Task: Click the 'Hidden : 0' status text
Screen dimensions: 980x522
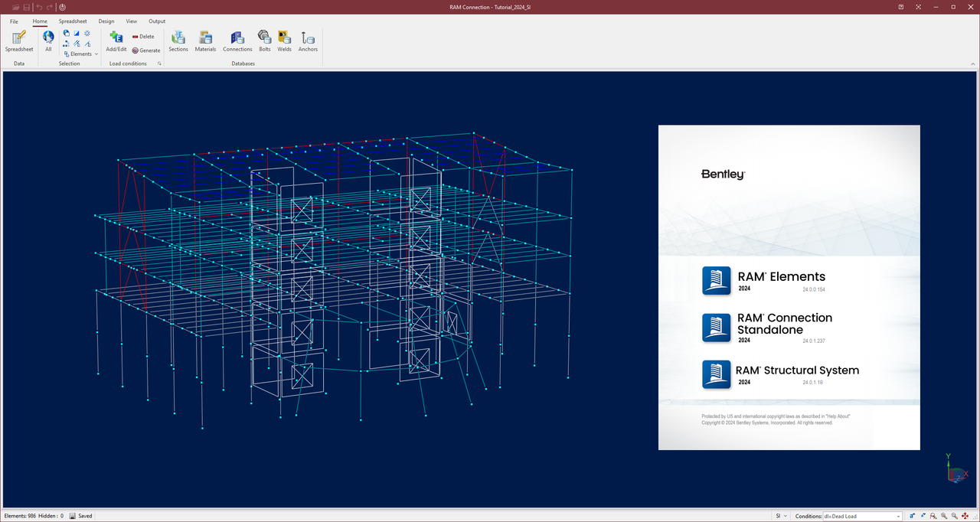Action: 51,516
